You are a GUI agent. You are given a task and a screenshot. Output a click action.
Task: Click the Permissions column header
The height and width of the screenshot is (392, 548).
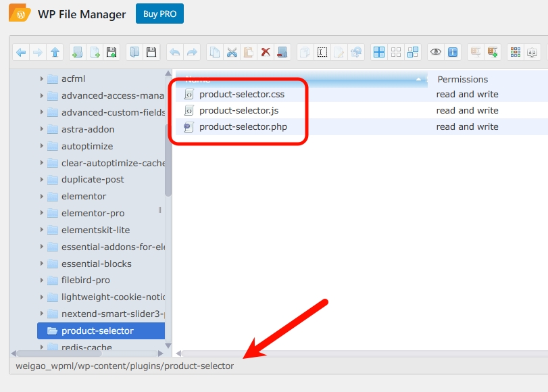[x=462, y=79]
